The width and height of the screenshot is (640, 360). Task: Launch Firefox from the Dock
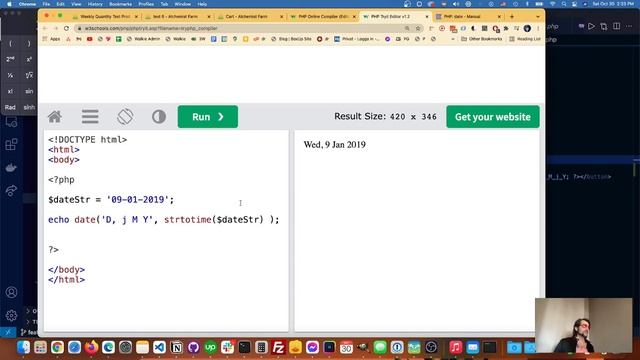tap(91, 347)
